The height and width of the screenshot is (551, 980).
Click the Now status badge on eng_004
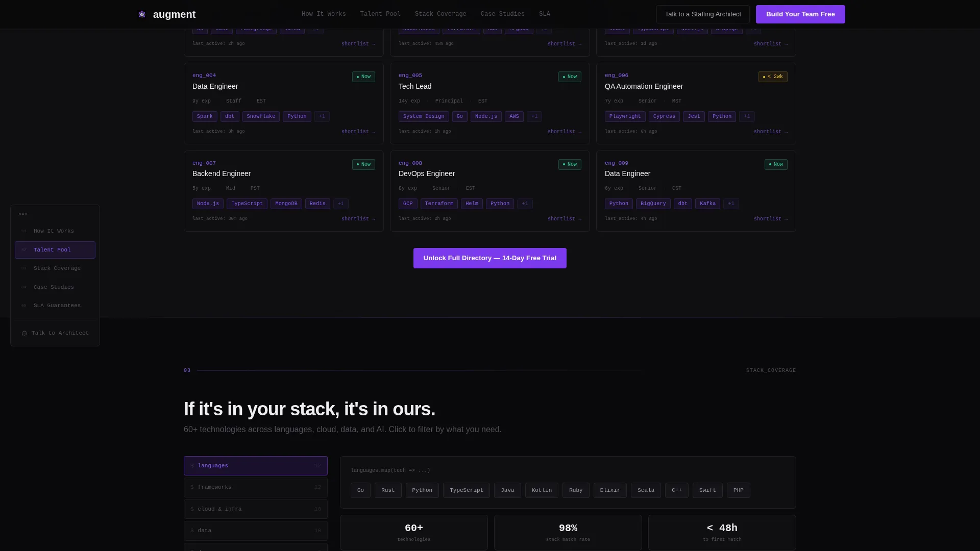coord(363,77)
